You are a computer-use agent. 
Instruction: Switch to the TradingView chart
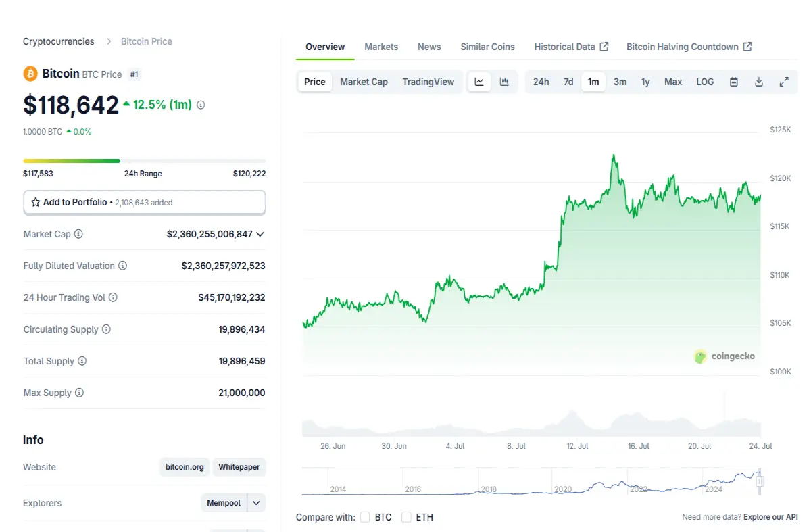pos(428,82)
